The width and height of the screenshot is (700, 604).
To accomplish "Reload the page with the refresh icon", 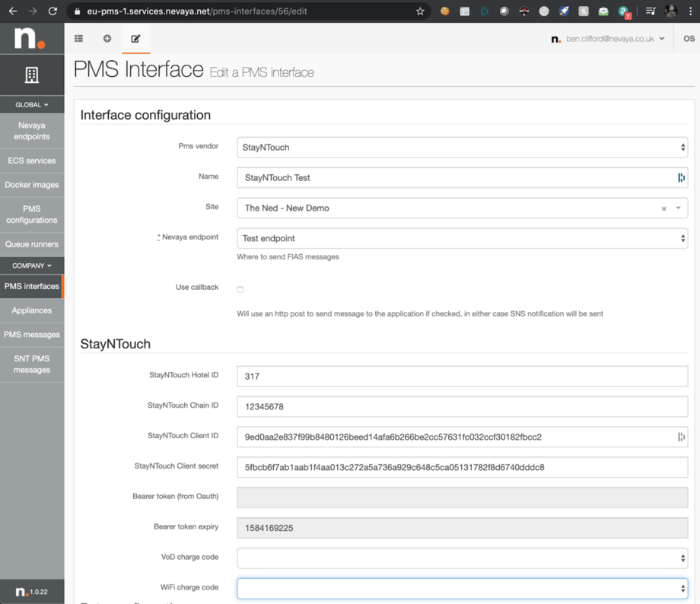I will tap(52, 11).
